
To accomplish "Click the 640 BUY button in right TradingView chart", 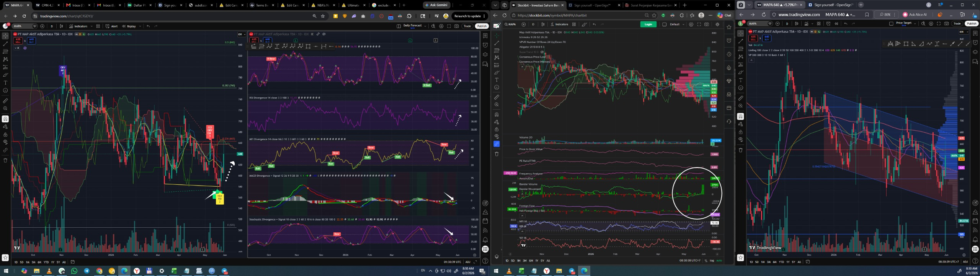I will point(766,38).
